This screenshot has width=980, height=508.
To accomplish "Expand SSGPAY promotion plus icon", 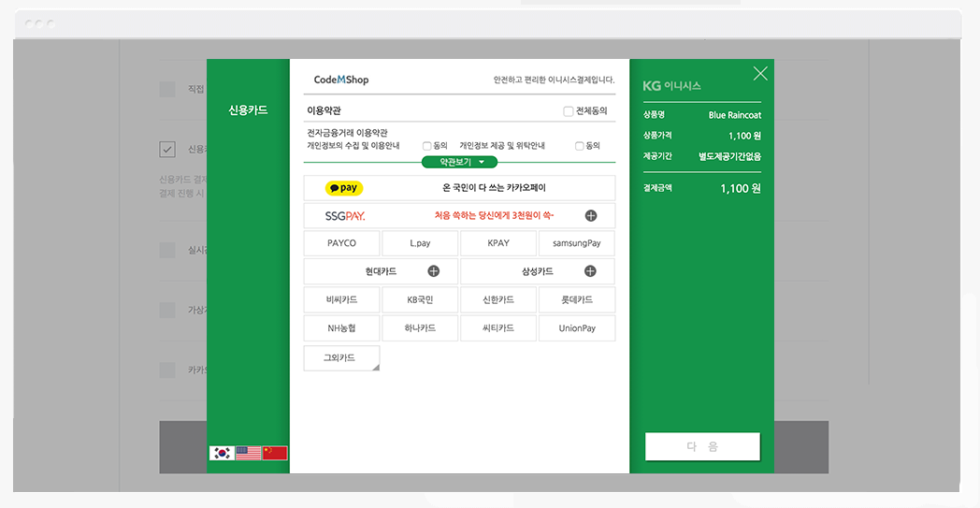I will click(591, 216).
